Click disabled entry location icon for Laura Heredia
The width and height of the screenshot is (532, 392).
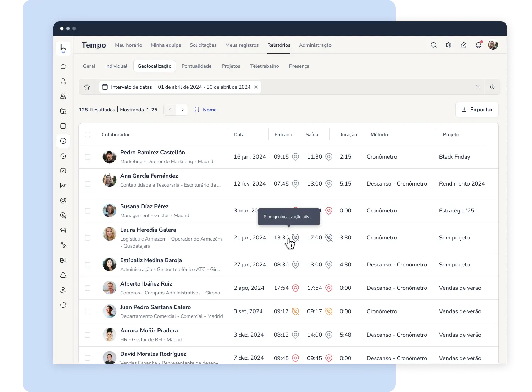coord(295,238)
